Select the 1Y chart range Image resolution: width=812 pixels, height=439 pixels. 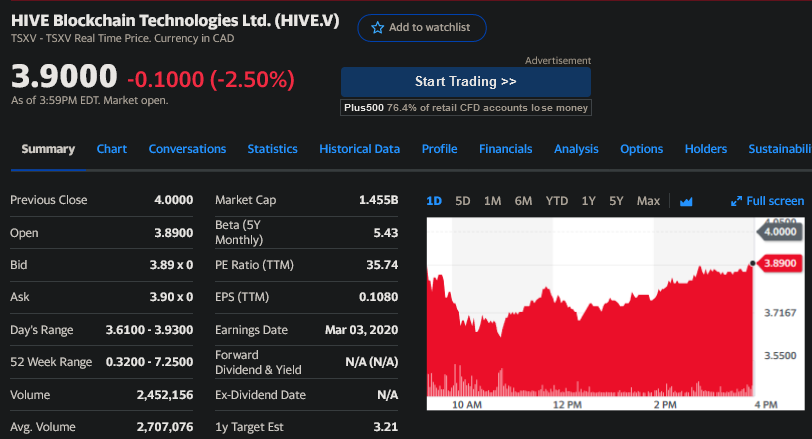pyautogui.click(x=588, y=201)
